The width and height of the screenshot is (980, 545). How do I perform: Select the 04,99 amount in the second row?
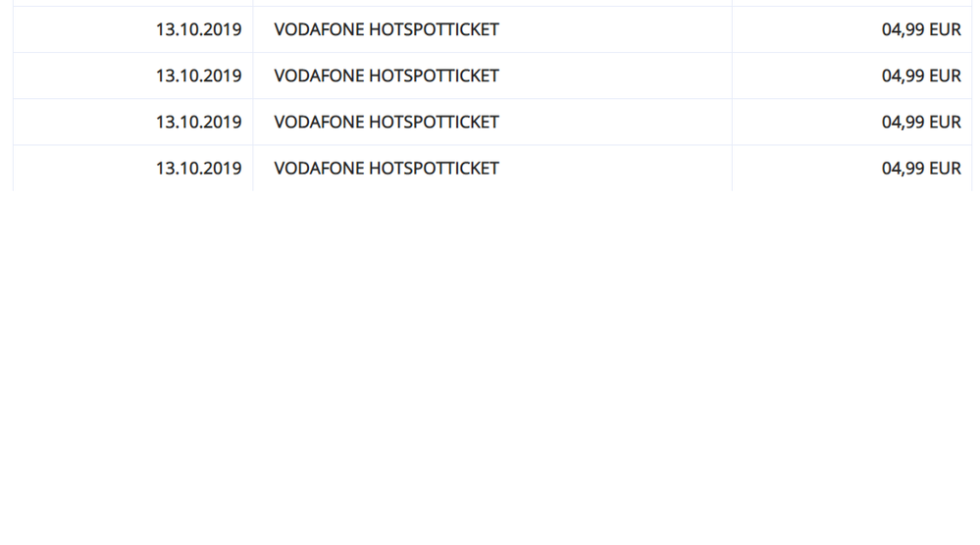point(903,75)
